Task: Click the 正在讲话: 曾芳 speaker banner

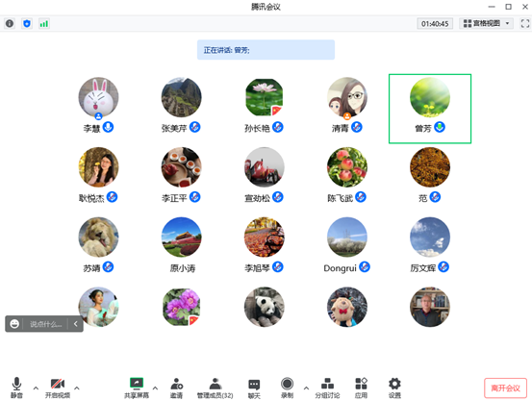Action: point(266,50)
